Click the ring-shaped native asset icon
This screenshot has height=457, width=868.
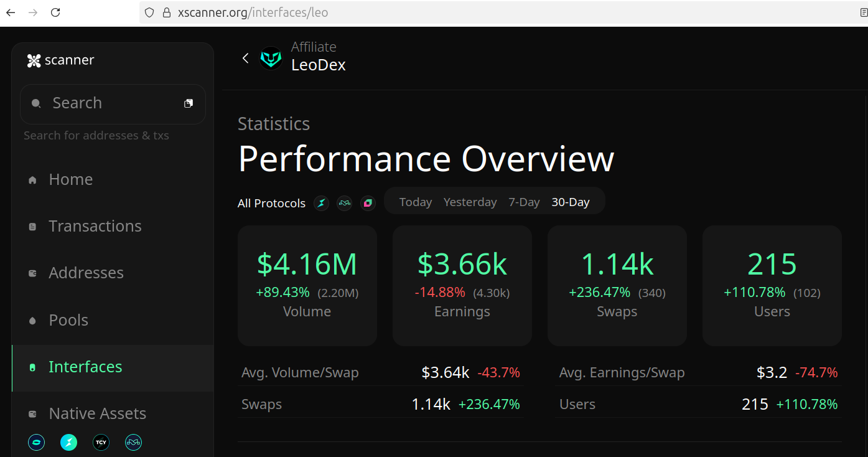tap(37, 443)
